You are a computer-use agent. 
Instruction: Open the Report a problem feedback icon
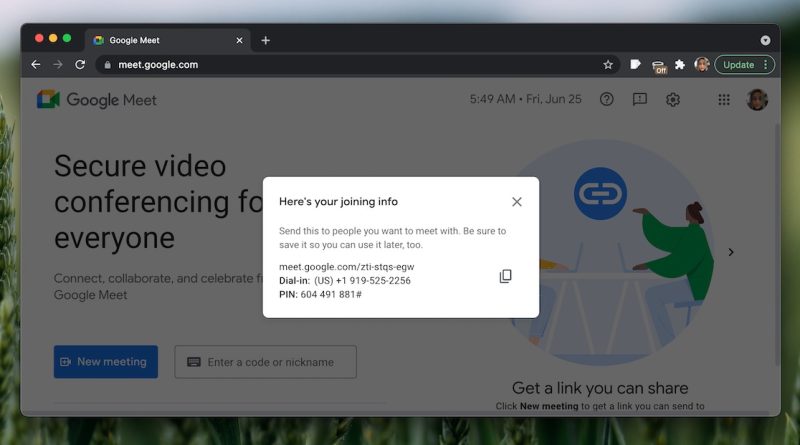(x=640, y=99)
